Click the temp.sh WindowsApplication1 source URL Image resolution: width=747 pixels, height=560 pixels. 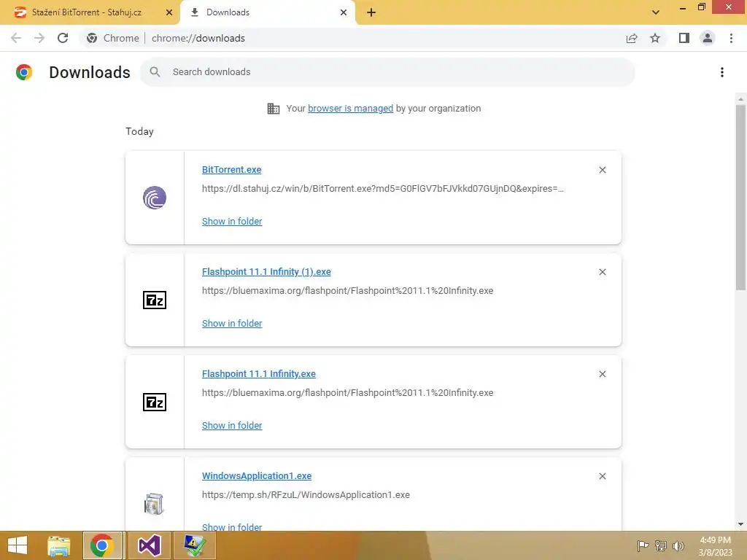(306, 495)
